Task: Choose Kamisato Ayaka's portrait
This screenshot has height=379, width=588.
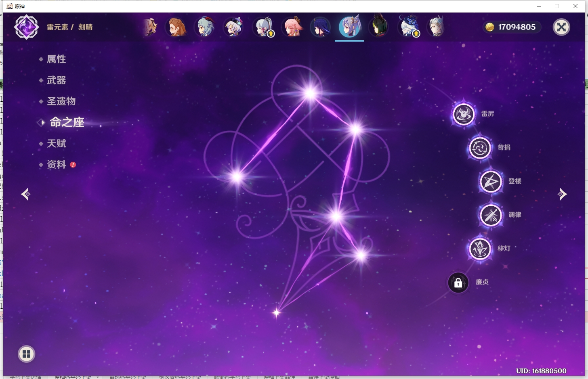Action: pyautogui.click(x=263, y=27)
